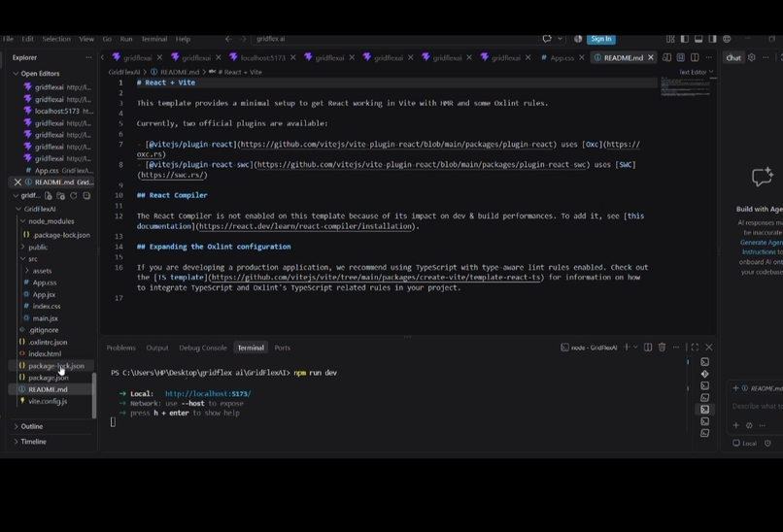783x532 pixels.
Task: Open the File menu
Action: [x=8, y=39]
